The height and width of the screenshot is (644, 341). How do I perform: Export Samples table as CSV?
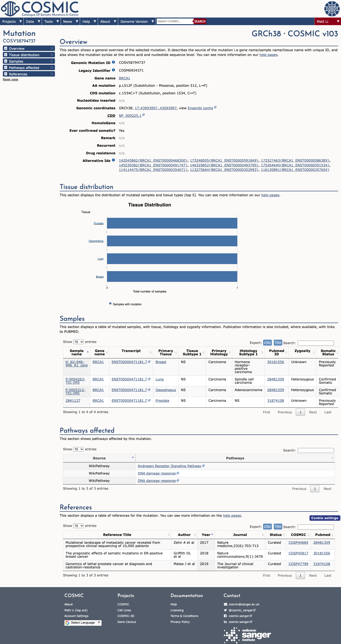267,343
